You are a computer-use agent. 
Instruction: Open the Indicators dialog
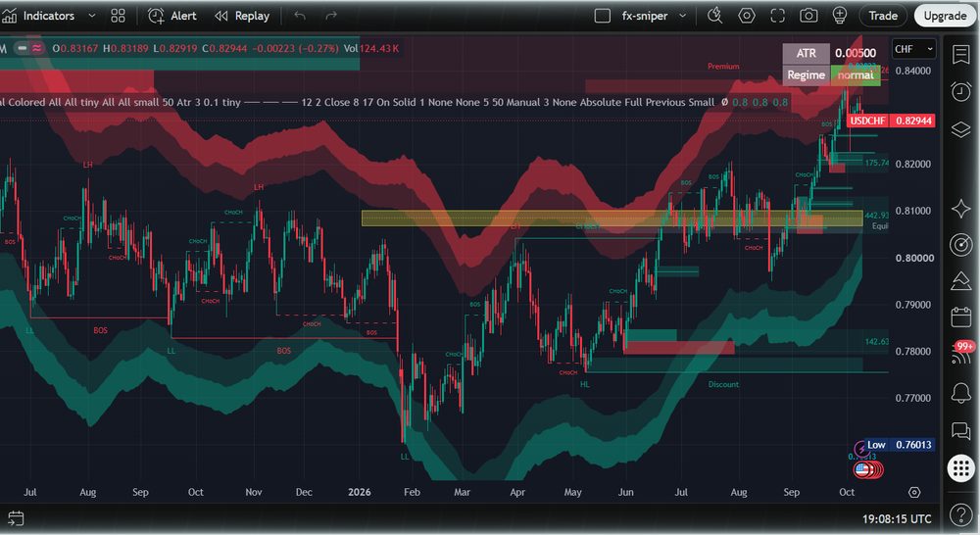[x=39, y=16]
